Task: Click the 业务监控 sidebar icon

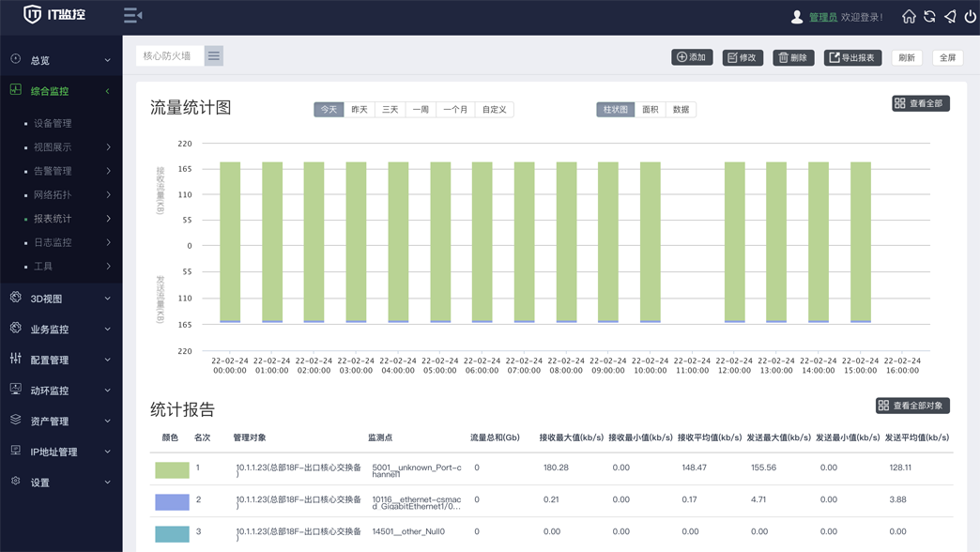Action: 16,328
